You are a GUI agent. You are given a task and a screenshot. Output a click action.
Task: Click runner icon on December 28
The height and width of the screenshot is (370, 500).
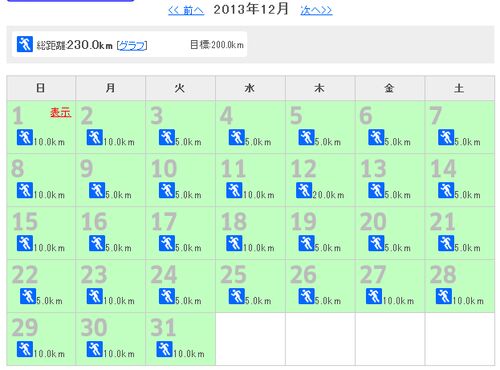point(444,296)
